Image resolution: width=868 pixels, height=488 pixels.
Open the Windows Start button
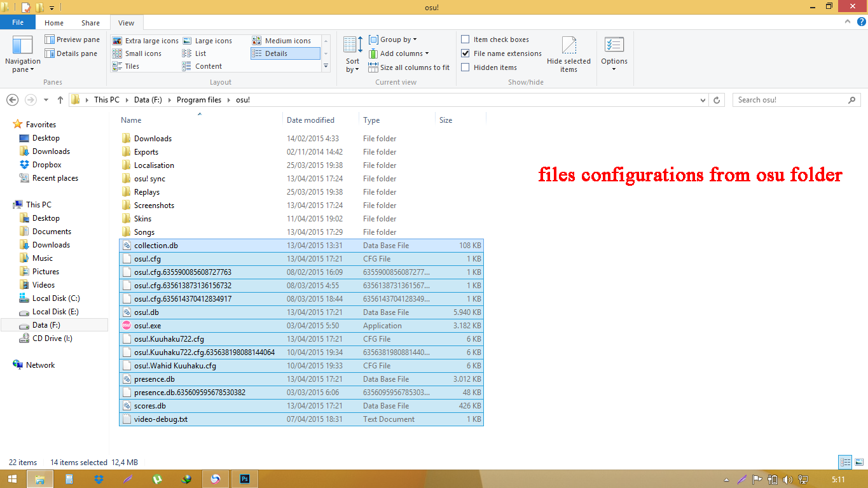click(11, 479)
